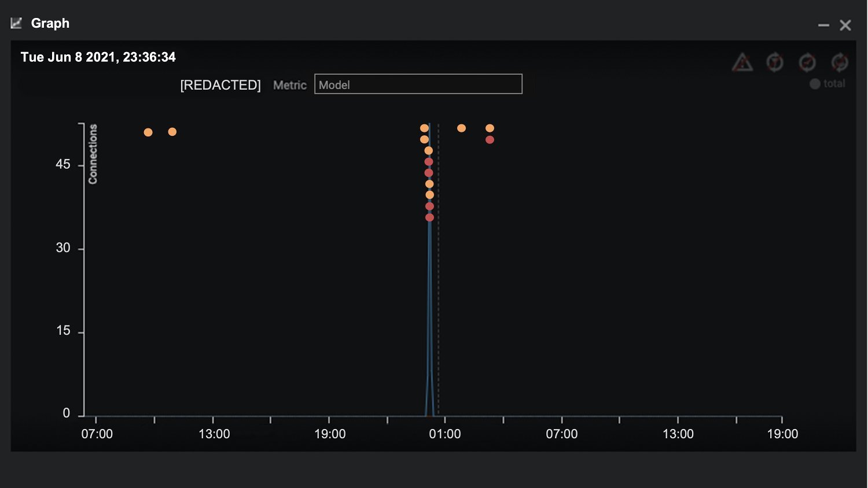Select the red dot under the rightmost orange dot

tap(490, 140)
